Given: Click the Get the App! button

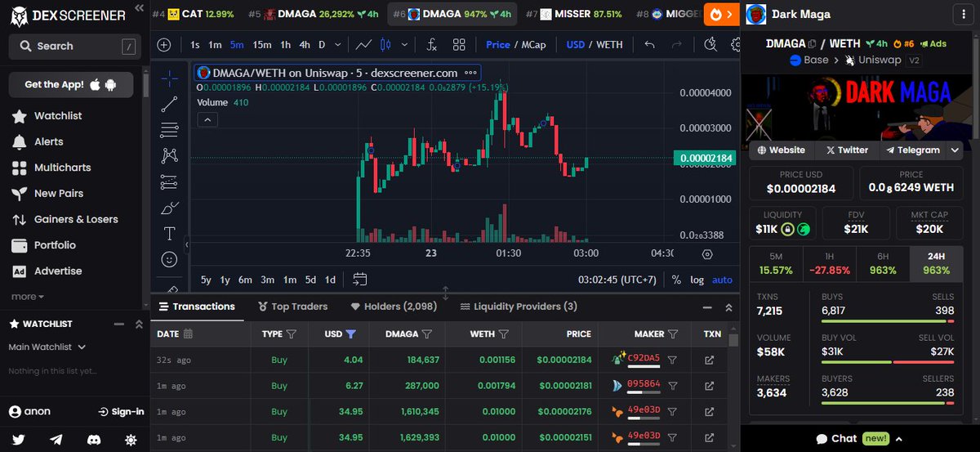Looking at the screenshot, I should [71, 84].
